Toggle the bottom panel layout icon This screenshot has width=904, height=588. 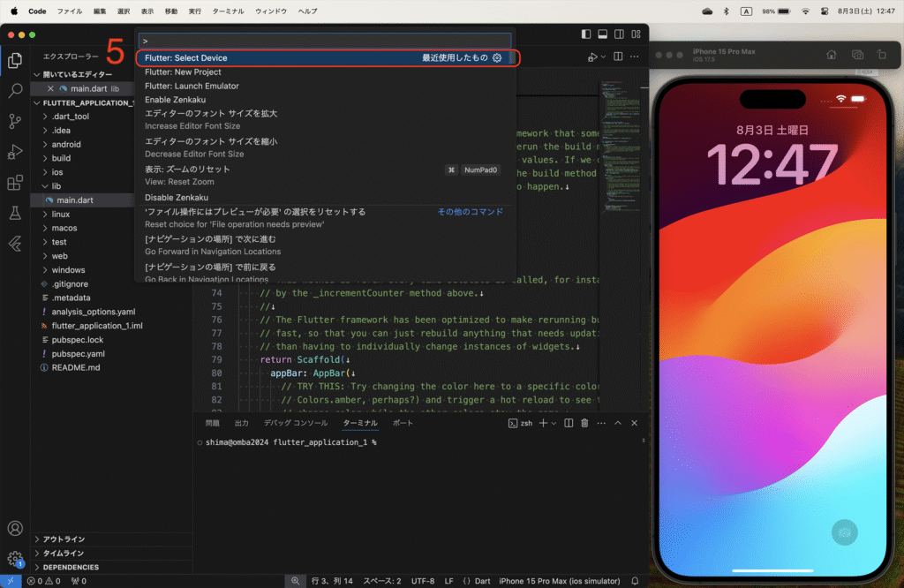pos(602,34)
